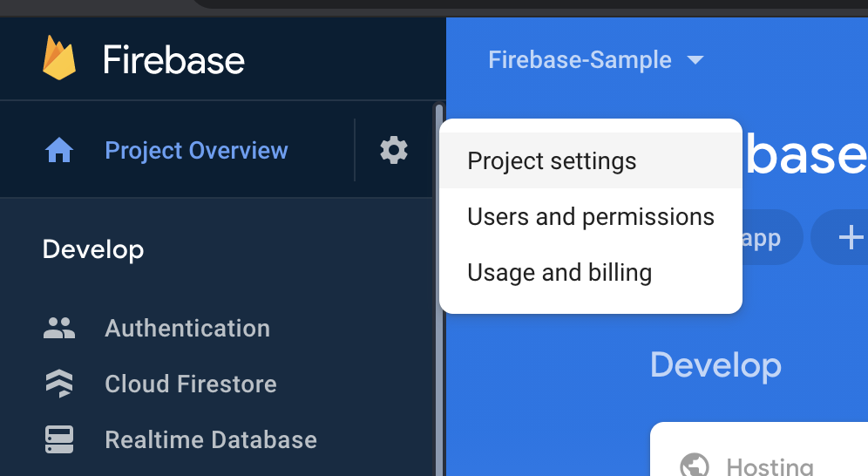
Task: Select the Cloud Firestore icon
Action: (x=59, y=384)
